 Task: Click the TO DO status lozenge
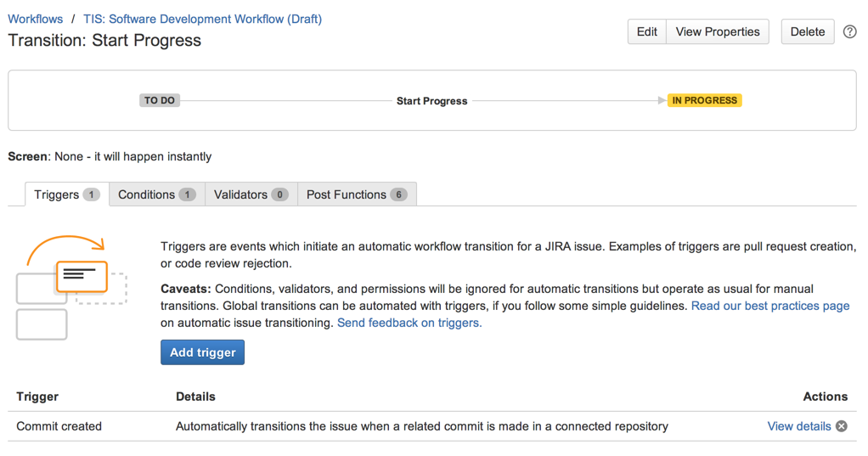point(160,100)
